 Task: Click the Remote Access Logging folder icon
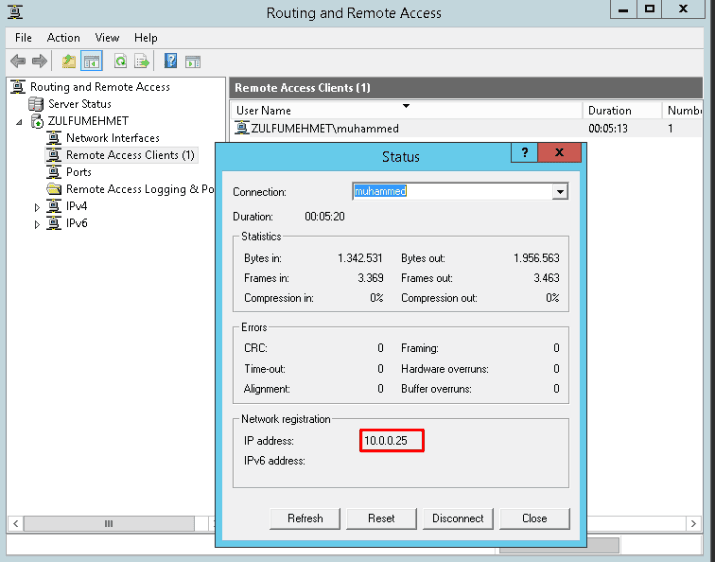(x=54, y=189)
